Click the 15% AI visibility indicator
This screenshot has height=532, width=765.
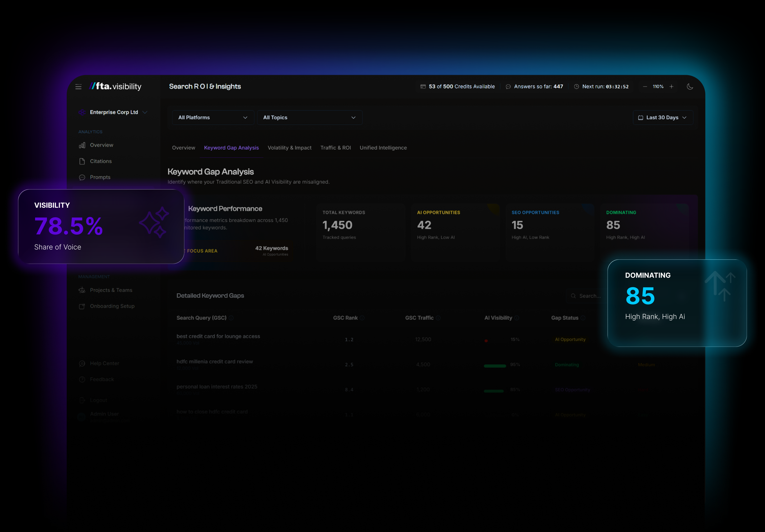point(486,341)
